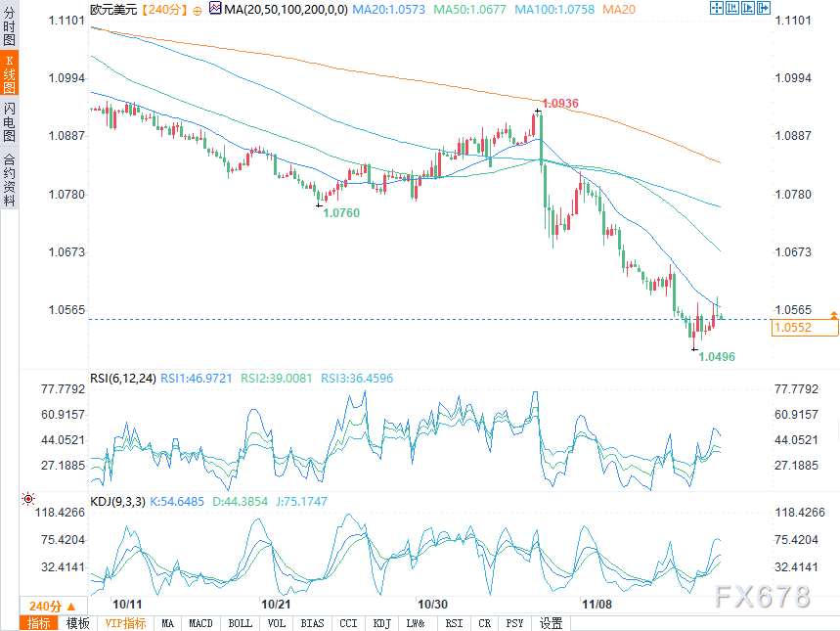840x631 pixels.
Task: Click the red sun icon beside KDJ
Action: click(28, 500)
